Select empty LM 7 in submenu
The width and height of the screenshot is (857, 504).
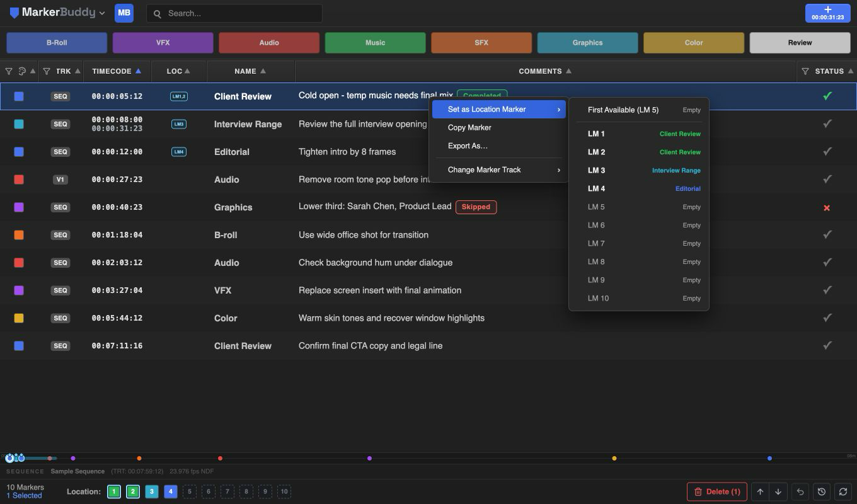click(639, 243)
